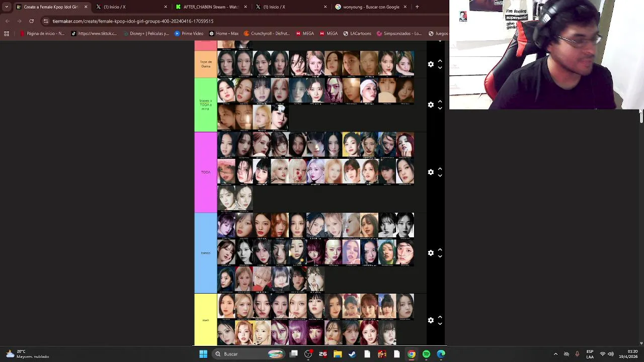Click the microphone icon in system tray

(x=577, y=354)
